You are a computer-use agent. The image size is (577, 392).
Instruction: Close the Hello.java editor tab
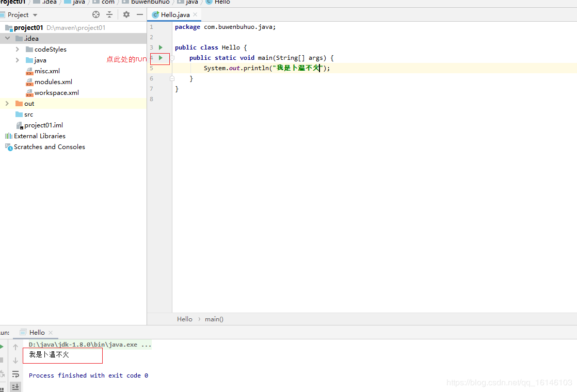[x=195, y=15]
